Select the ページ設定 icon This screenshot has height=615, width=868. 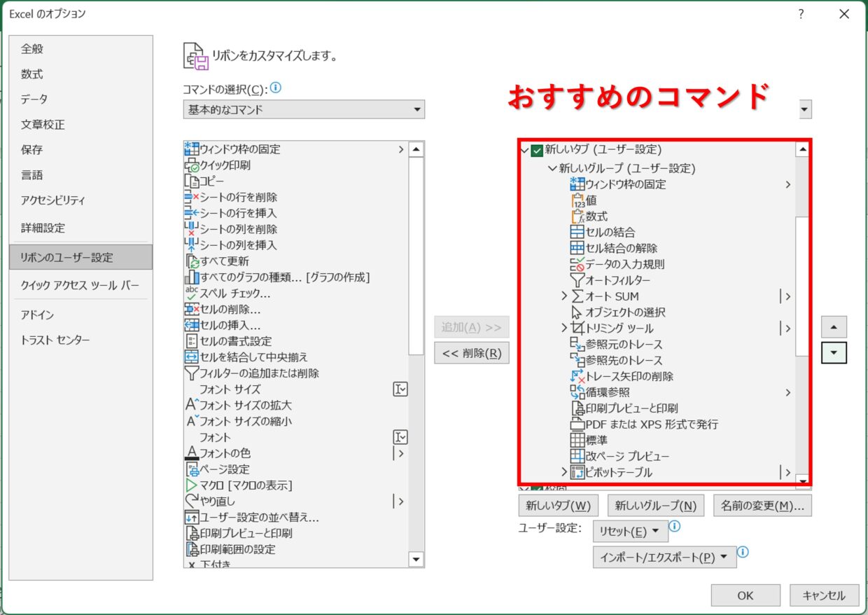192,469
